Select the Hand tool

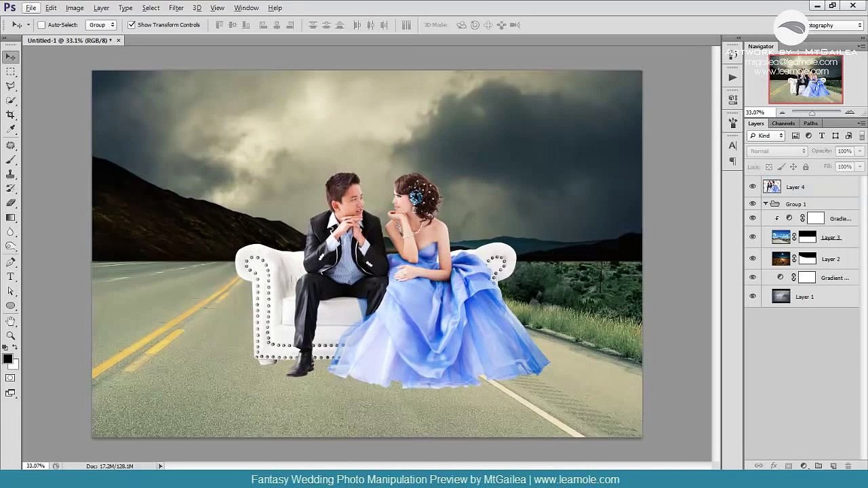pos(11,321)
